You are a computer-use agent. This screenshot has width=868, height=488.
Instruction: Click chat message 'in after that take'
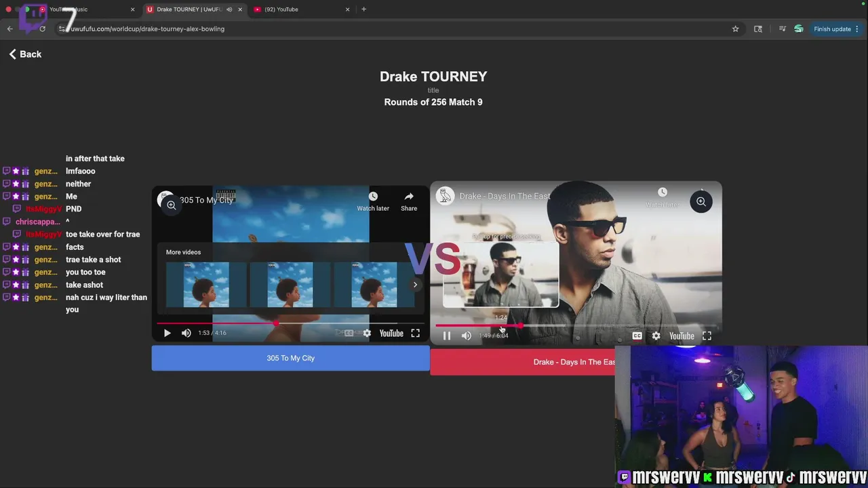95,159
